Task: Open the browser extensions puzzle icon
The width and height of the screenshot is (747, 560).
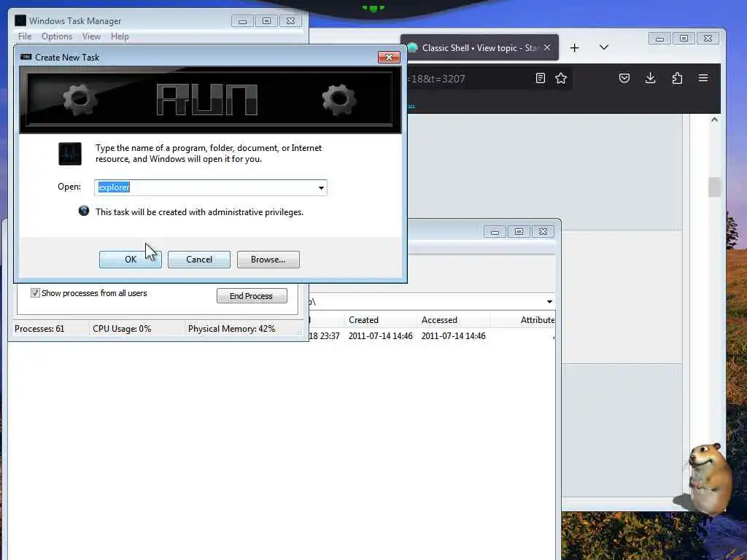Action: (677, 78)
